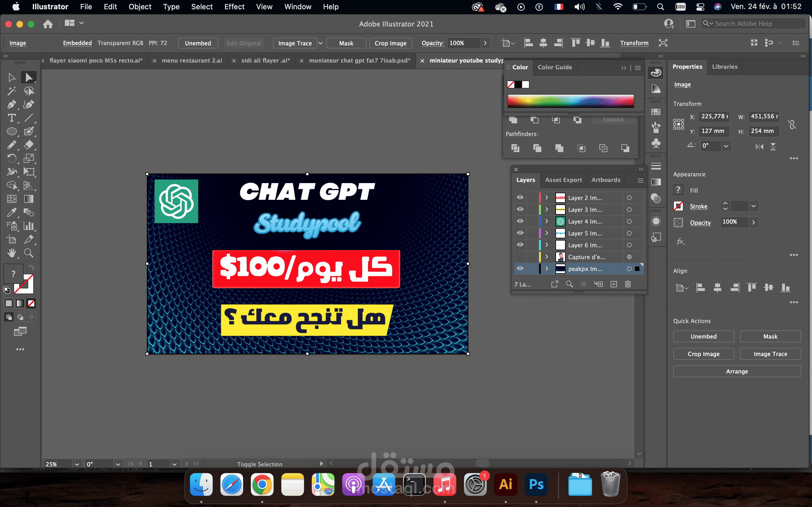The height and width of the screenshot is (507, 812).
Task: Activate the Eyedropper tool
Action: coord(11,212)
